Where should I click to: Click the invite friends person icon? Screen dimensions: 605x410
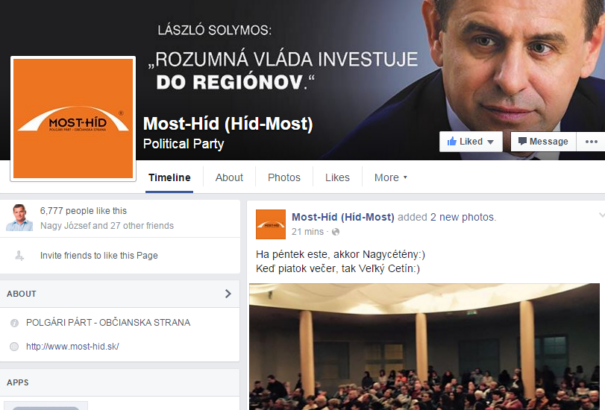(19, 255)
